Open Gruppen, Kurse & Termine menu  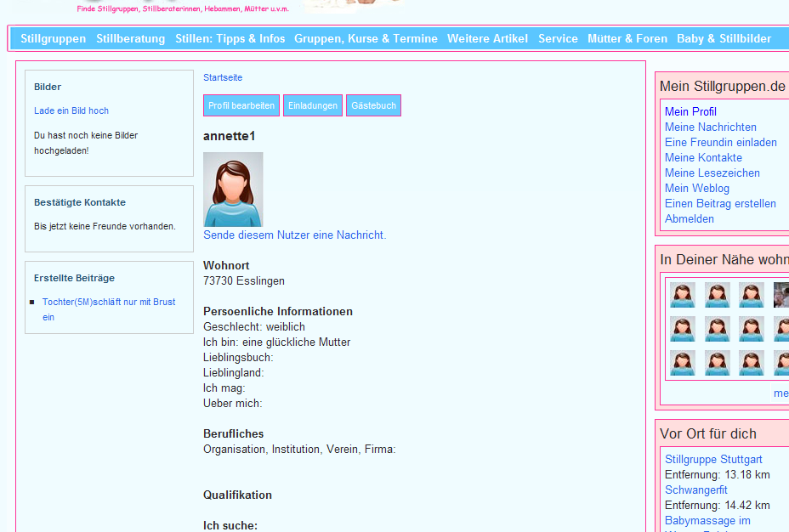click(x=366, y=38)
